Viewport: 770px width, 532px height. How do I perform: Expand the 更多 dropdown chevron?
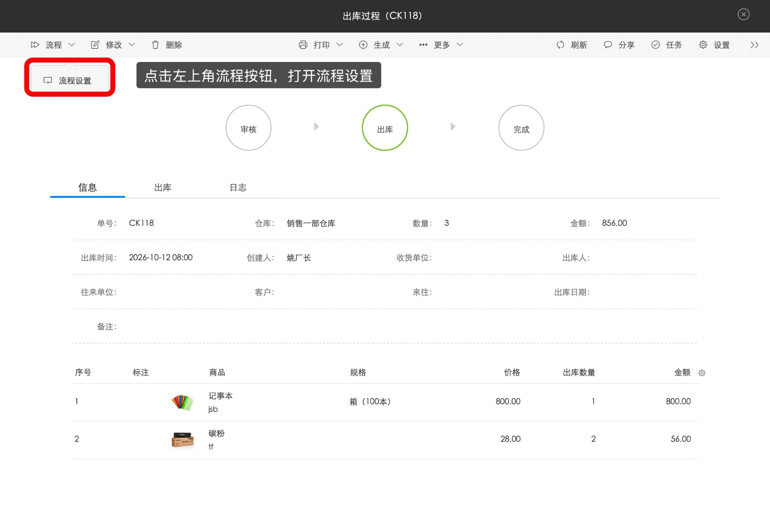[460, 45]
